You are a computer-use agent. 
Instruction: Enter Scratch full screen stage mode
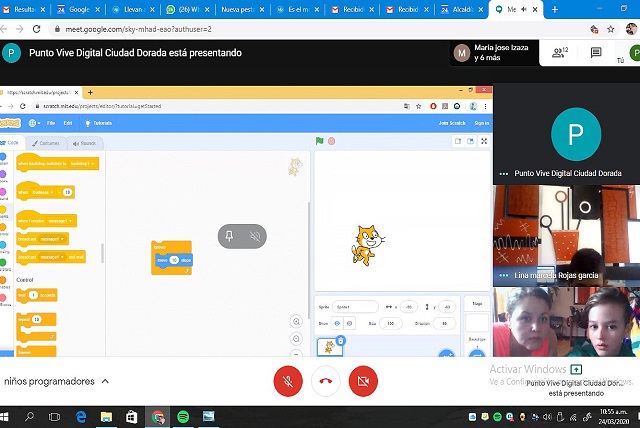click(484, 141)
